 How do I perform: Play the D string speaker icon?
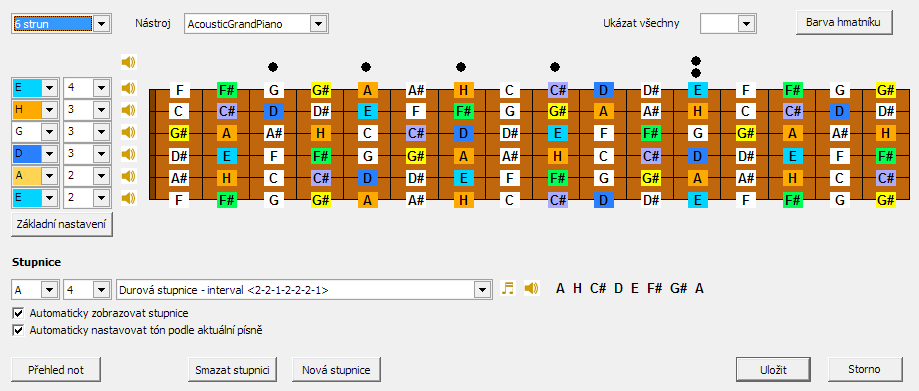click(x=128, y=154)
